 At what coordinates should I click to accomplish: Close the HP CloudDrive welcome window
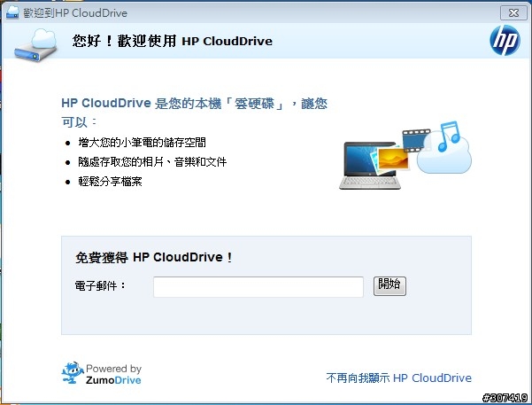click(513, 13)
